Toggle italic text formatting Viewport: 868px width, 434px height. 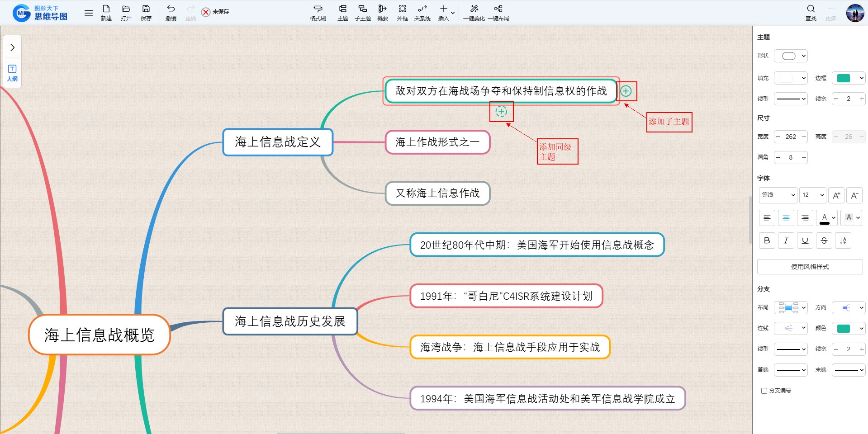(786, 241)
